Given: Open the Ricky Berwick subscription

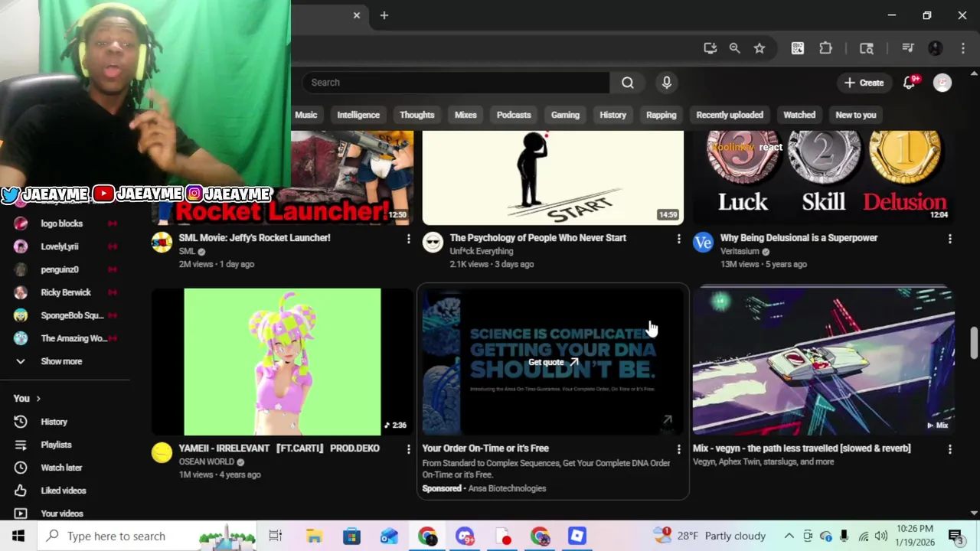Looking at the screenshot, I should 67,292.
